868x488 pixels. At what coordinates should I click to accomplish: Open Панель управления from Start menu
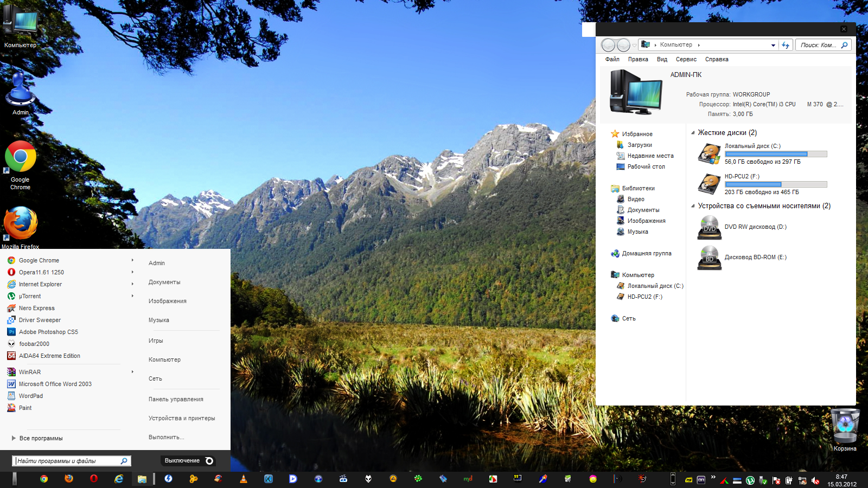coord(176,400)
